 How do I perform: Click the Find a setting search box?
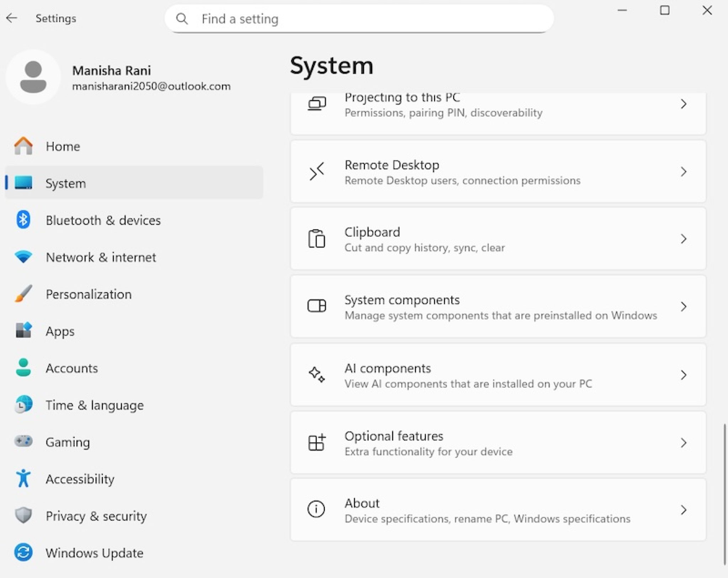click(x=359, y=19)
